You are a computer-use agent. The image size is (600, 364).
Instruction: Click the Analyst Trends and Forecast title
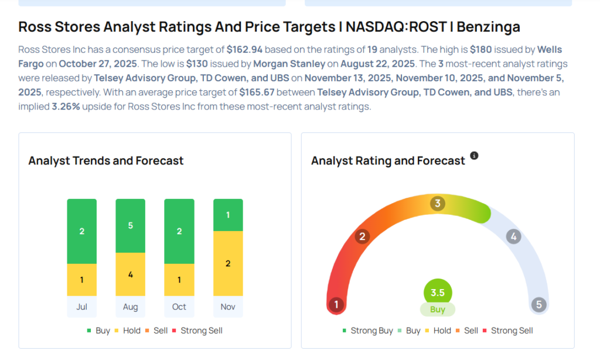pyautogui.click(x=106, y=160)
